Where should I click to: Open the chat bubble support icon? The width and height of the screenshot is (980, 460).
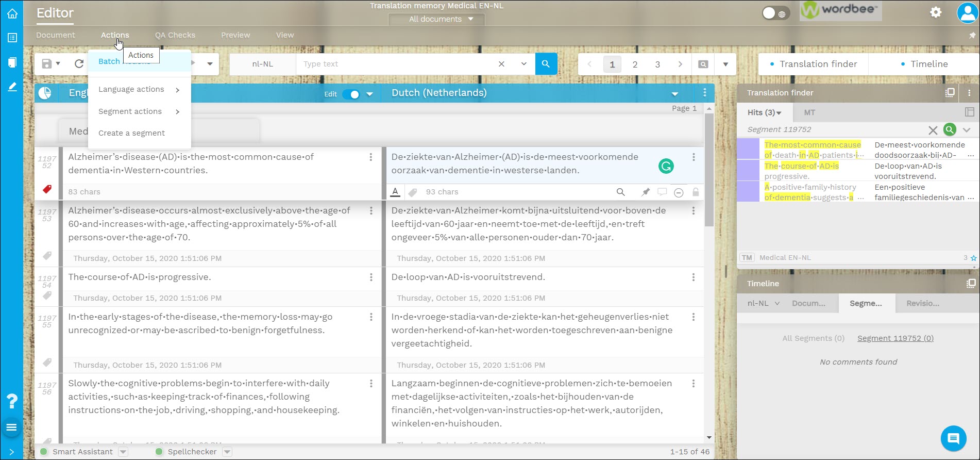(x=953, y=438)
